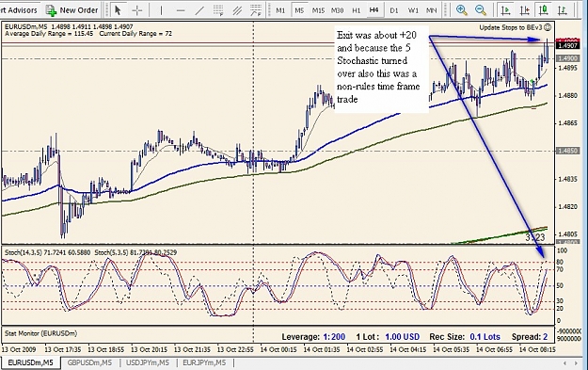
Task: Pick the equidistant channel tool
Action: coord(237,10)
